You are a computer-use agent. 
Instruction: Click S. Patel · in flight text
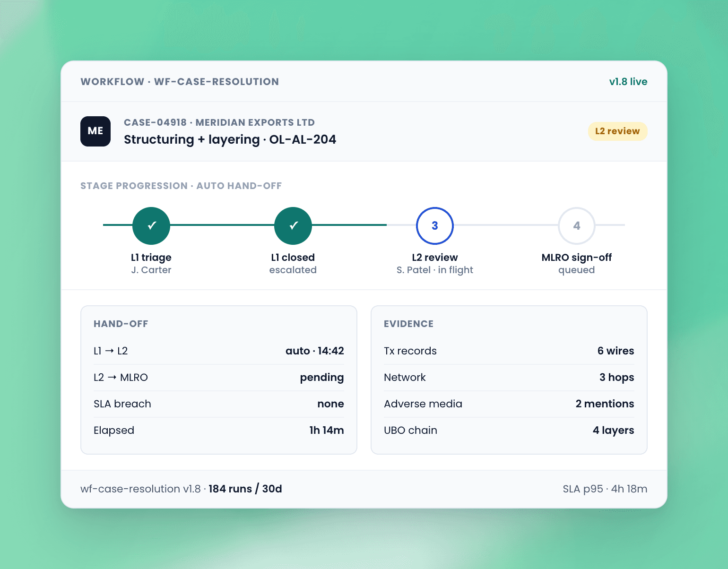435,270
